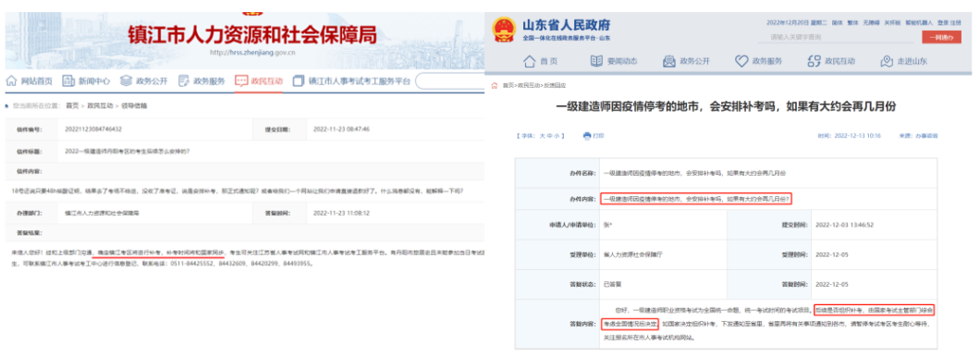This screenshot has width=980, height=357.
Task: Open Shandong 政务服务 via heart icon
Action: [741, 61]
